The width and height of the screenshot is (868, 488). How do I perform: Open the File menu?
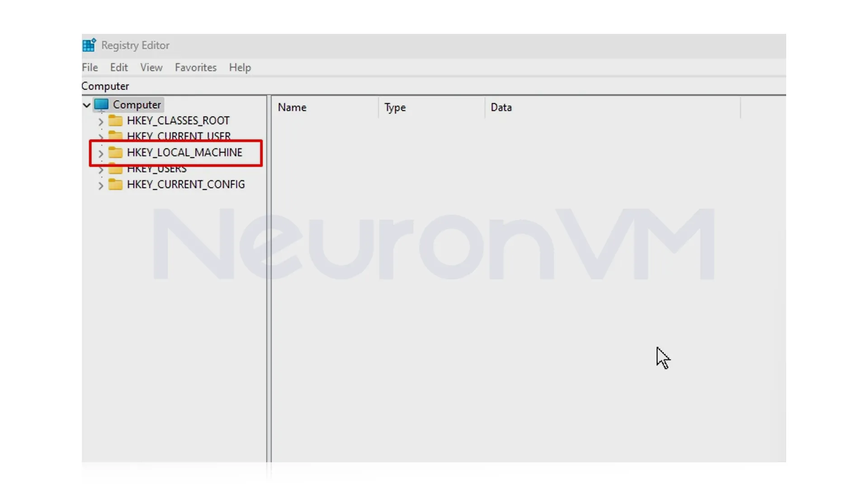tap(90, 67)
